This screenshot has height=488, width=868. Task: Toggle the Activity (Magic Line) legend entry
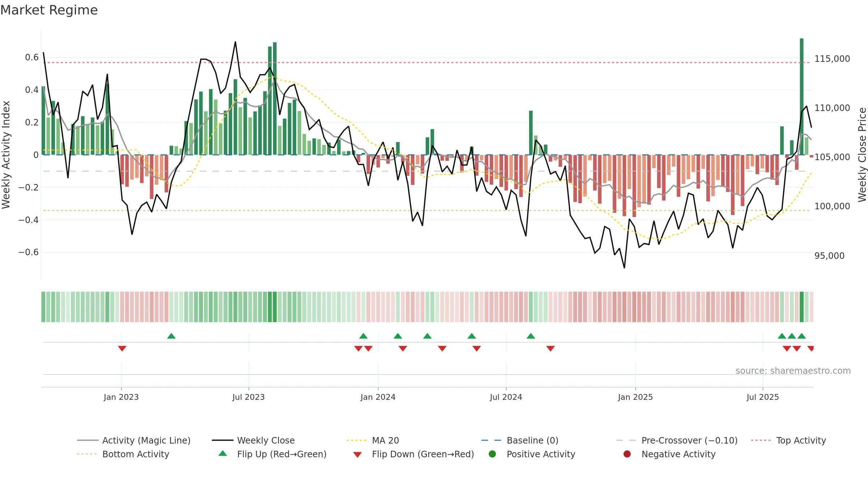tap(134, 440)
